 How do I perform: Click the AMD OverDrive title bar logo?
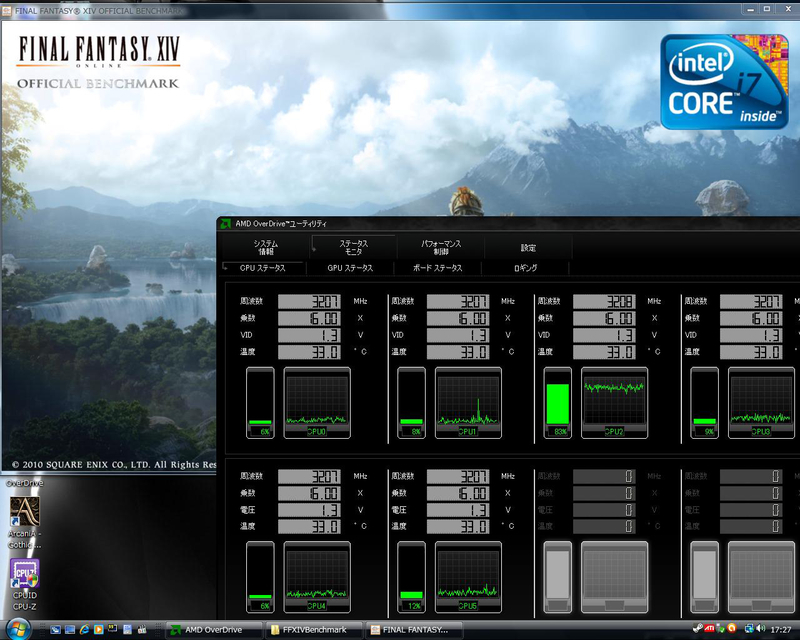pyautogui.click(x=226, y=224)
